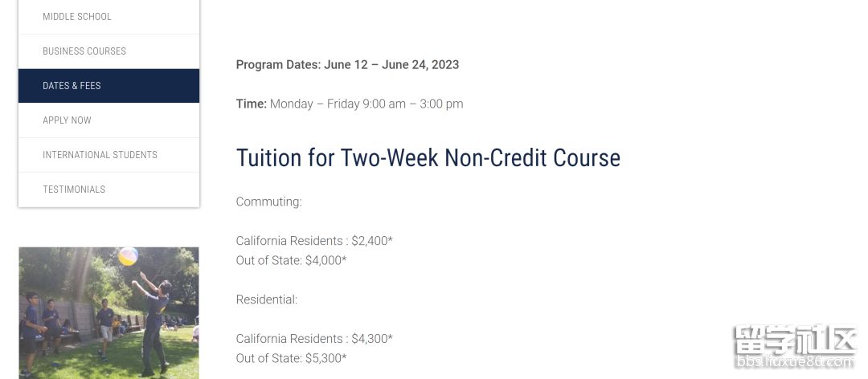Click the Out of State $5,300 line
The height and width of the screenshot is (379, 868).
point(291,359)
